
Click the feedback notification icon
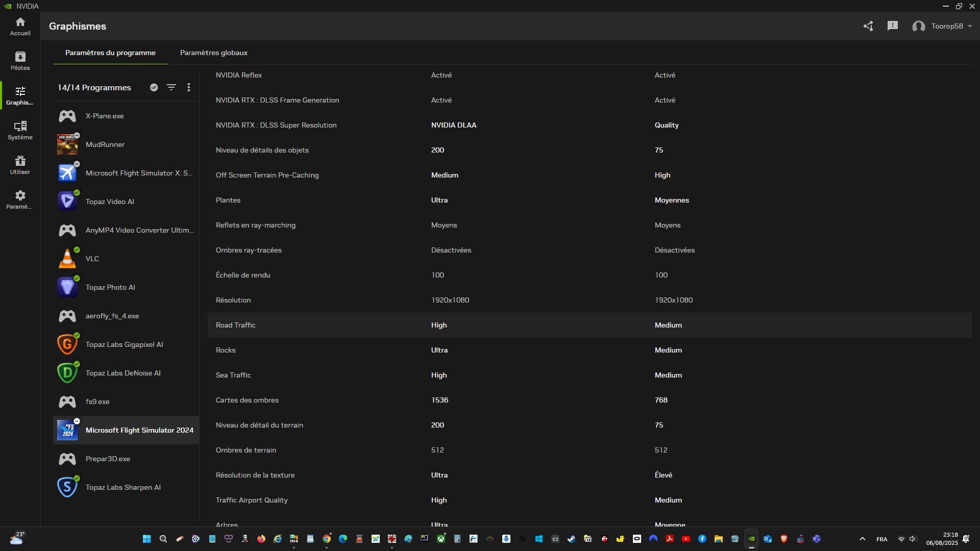pos(892,26)
